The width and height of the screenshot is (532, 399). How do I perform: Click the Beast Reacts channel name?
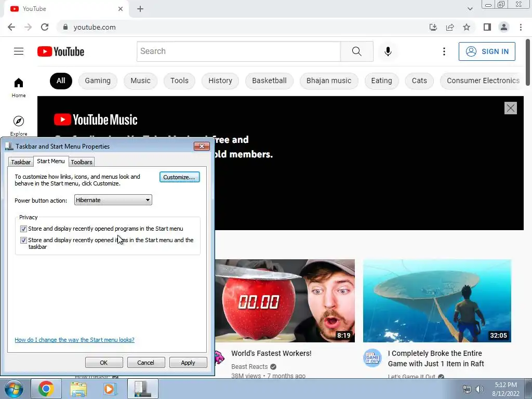point(249,367)
